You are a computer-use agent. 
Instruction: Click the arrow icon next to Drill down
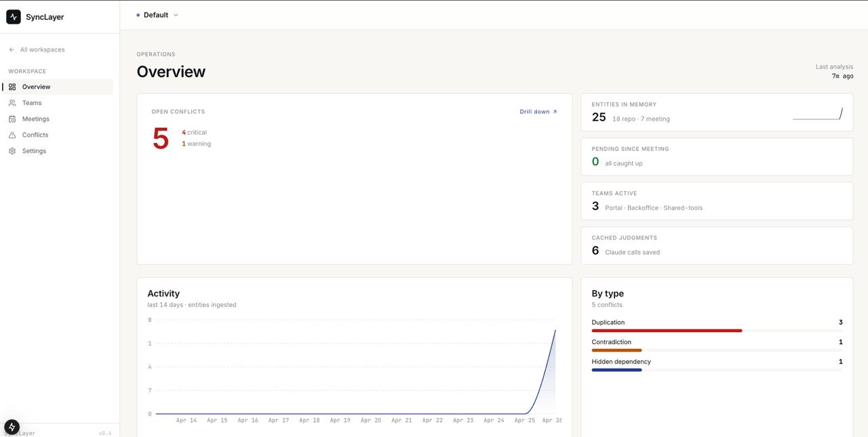coord(555,112)
